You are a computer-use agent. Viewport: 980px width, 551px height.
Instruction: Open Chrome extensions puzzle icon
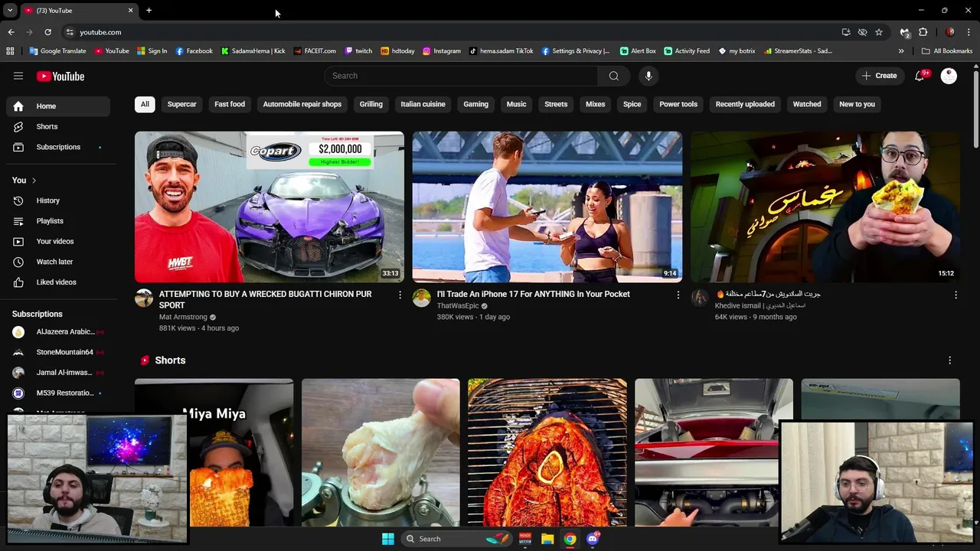923,32
